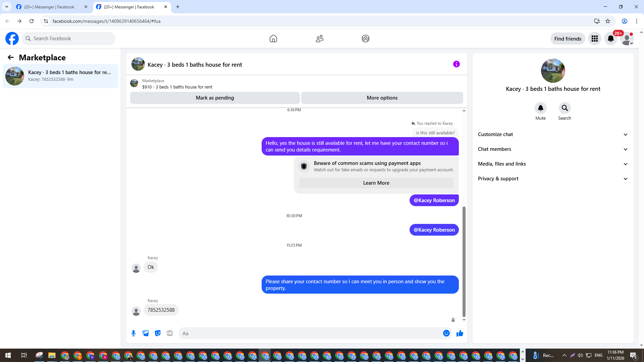
Task: Reload the current page
Action: [x=32, y=21]
